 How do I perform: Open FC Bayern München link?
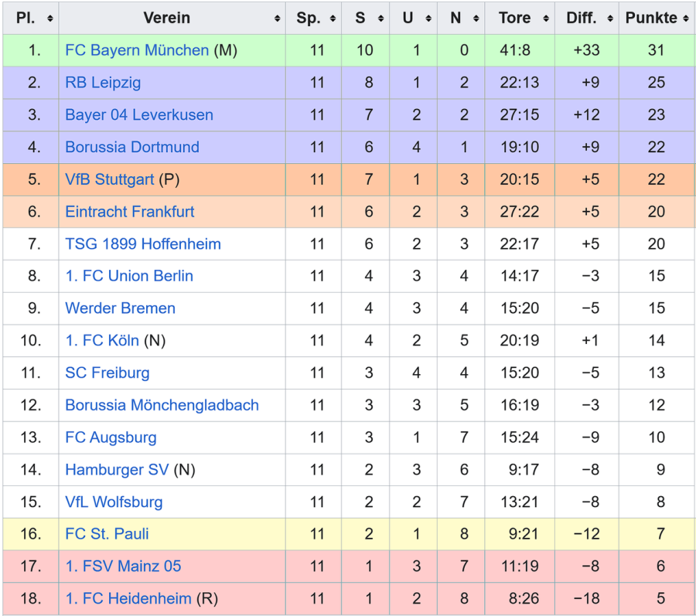[x=137, y=50]
